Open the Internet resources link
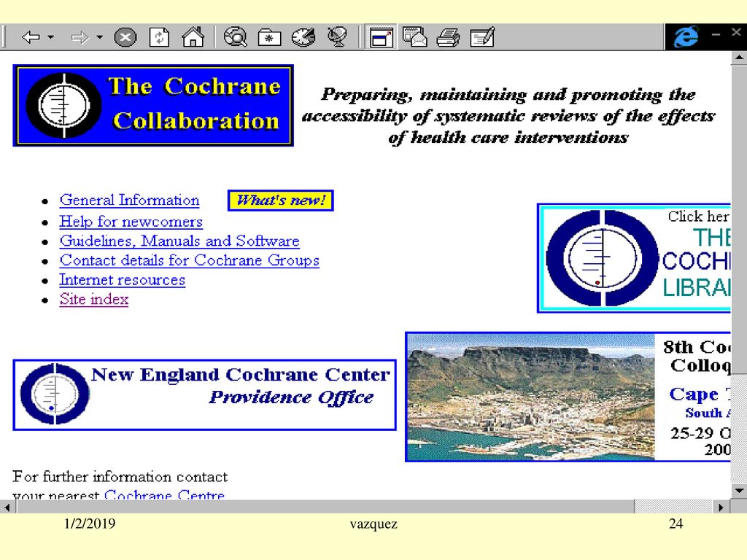 (x=123, y=280)
